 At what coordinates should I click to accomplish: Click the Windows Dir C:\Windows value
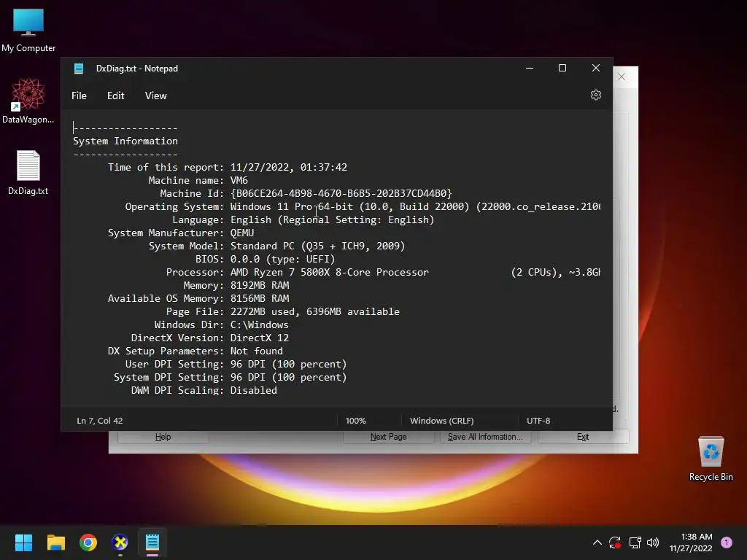[x=259, y=324]
